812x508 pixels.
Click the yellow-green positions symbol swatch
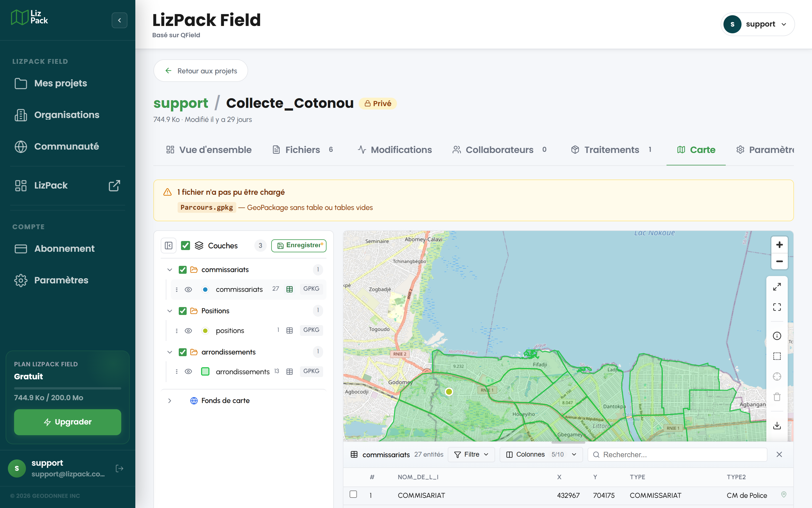click(x=205, y=330)
